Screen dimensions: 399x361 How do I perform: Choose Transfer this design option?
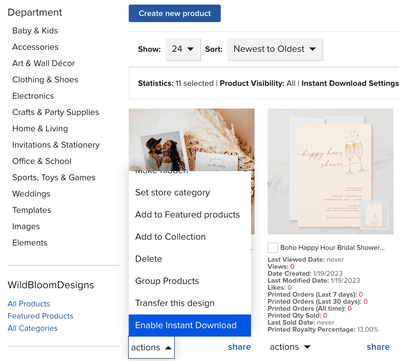[175, 303]
